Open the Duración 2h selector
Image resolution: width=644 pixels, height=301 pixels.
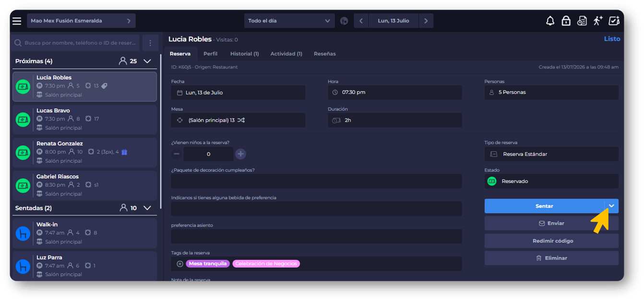[395, 120]
